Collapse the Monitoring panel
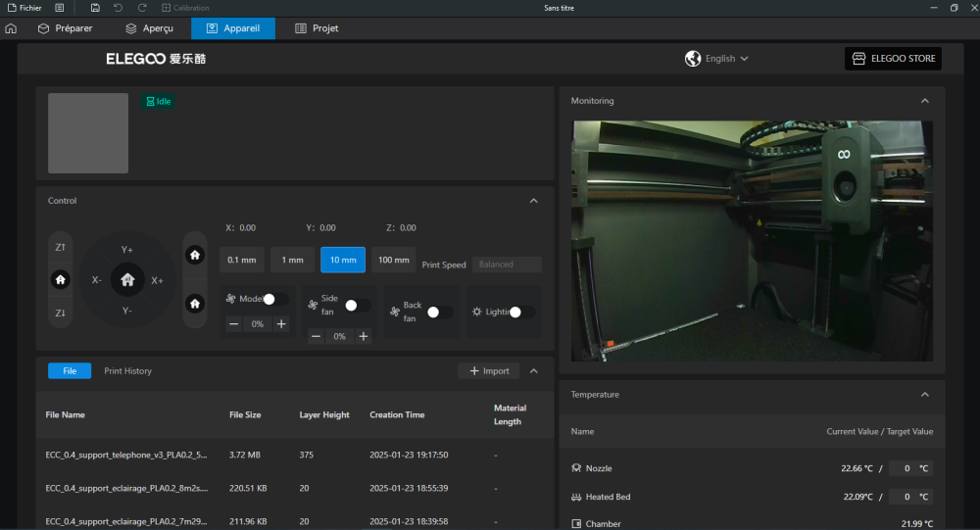The width and height of the screenshot is (980, 530). point(924,101)
